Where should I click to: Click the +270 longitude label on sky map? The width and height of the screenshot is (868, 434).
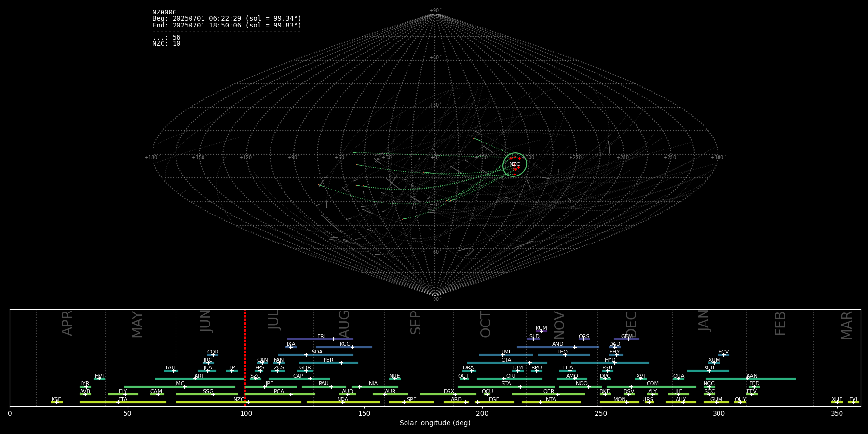[x=575, y=158]
